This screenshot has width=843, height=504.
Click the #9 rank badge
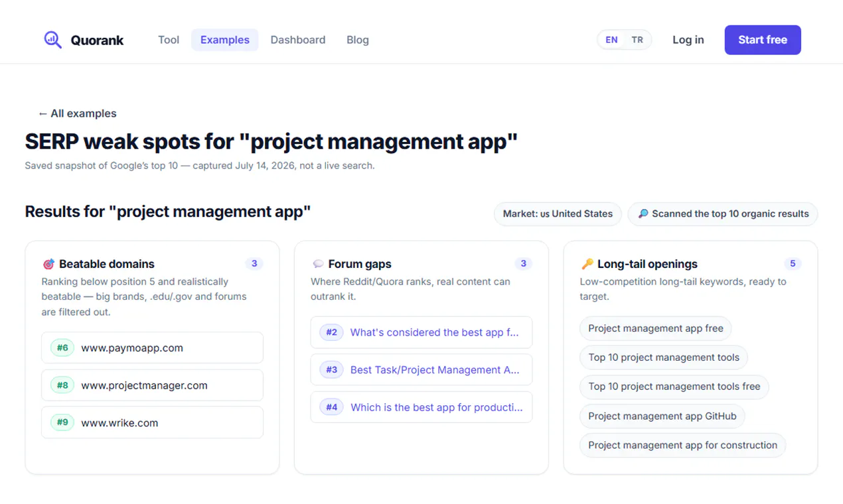62,422
